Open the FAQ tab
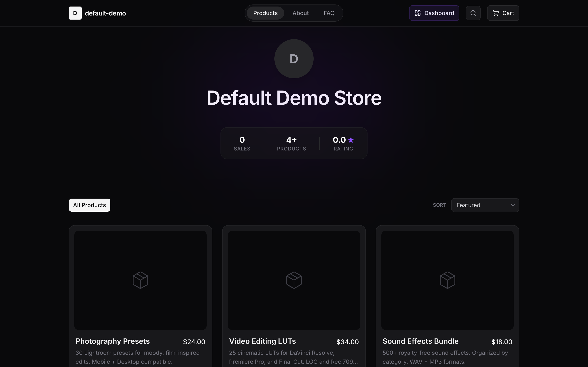 (329, 13)
